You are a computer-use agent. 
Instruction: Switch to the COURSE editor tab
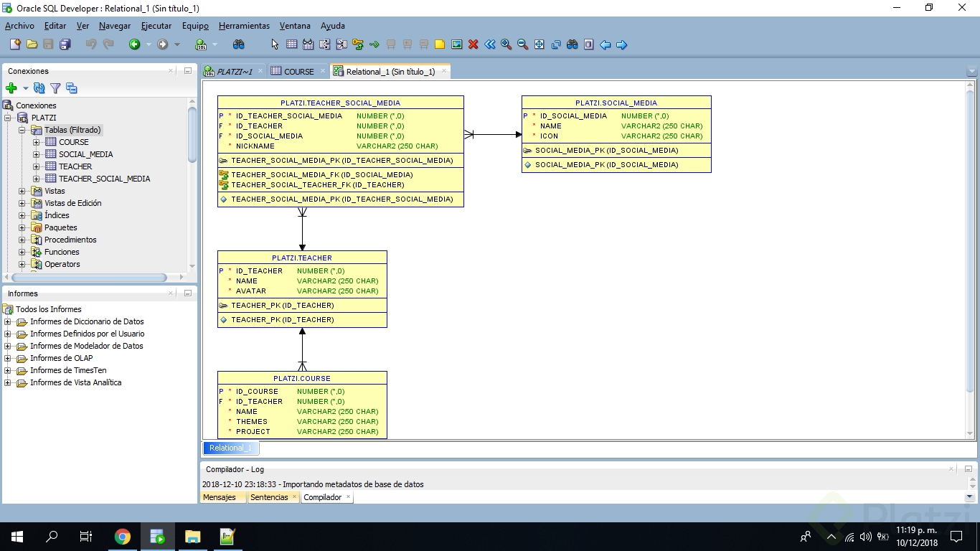298,72
